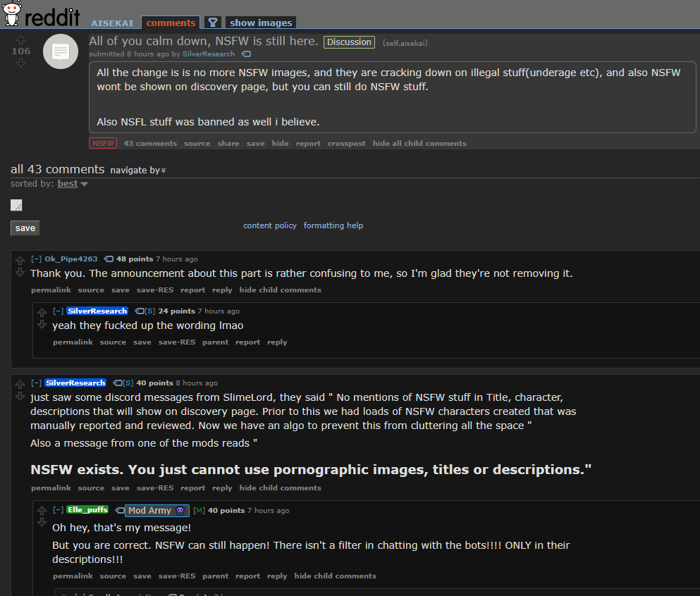This screenshot has height=596, width=700.
Task: Upvote Ok_Pipe4263's comment
Action: point(20,260)
